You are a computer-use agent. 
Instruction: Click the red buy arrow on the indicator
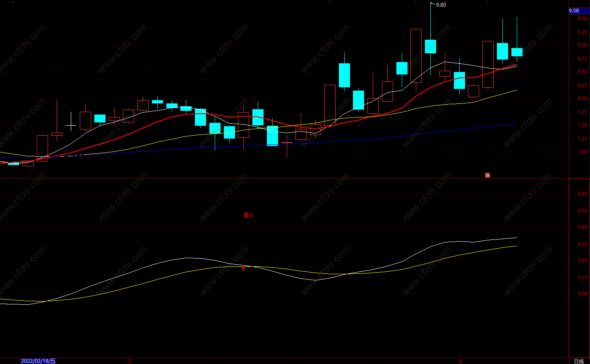click(243, 268)
